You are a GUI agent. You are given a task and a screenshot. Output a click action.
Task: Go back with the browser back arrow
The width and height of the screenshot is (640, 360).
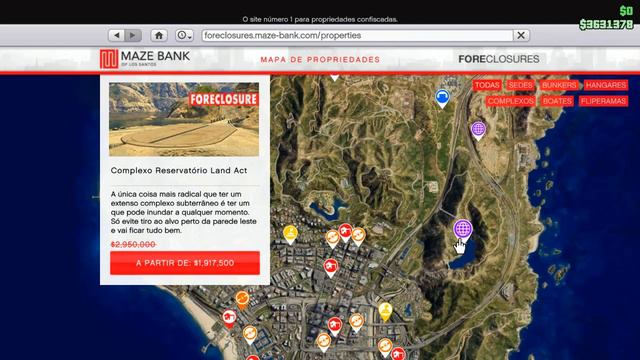pyautogui.click(x=117, y=36)
